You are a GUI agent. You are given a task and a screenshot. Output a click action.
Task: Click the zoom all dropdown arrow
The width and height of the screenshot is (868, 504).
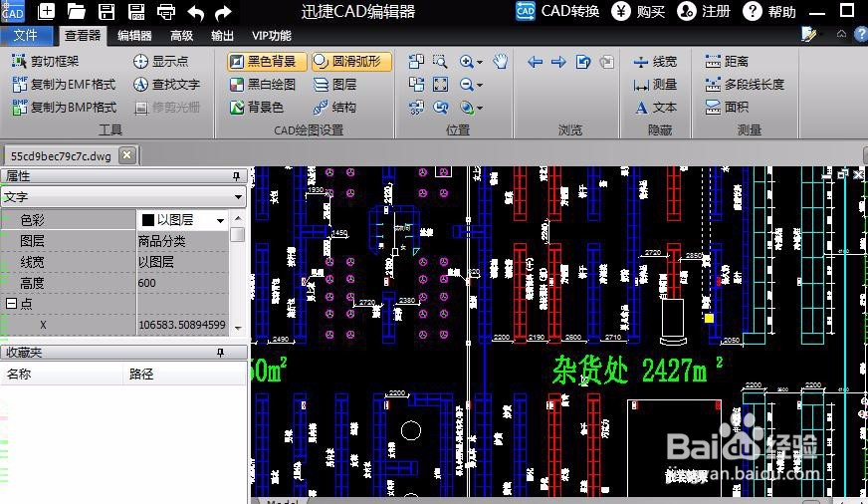point(480,108)
